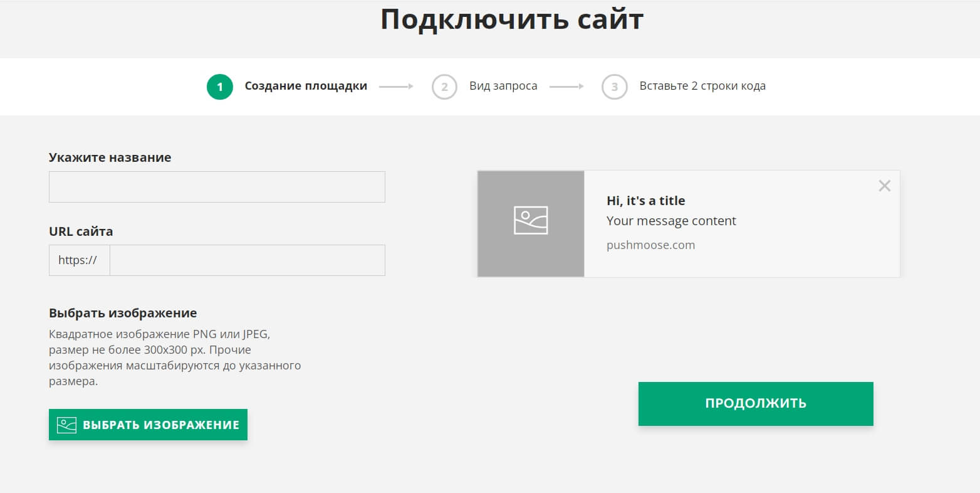Click the ВЫБРАТЬ ИЗОБРАЖЕНИЕ button
Image resolution: width=980 pixels, height=493 pixels.
pos(148,425)
